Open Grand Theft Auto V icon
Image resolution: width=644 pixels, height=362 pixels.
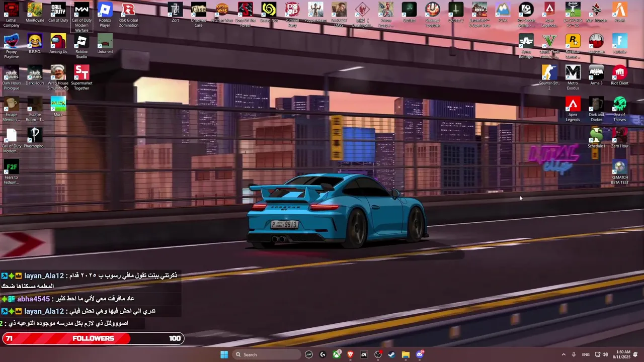tap(549, 46)
